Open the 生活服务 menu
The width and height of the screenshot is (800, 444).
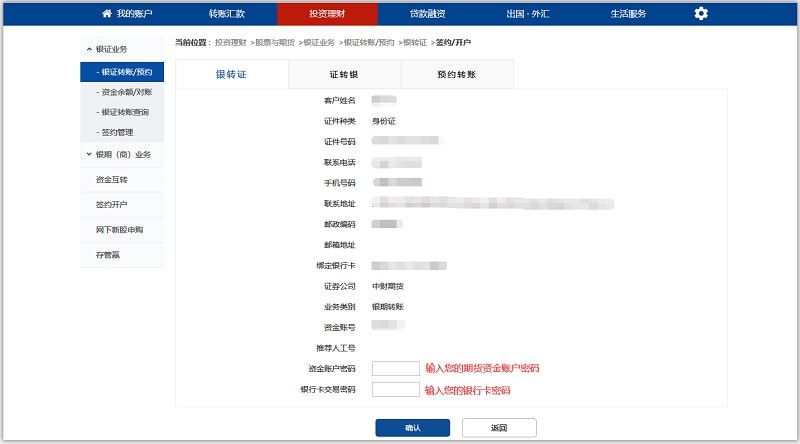(628, 13)
